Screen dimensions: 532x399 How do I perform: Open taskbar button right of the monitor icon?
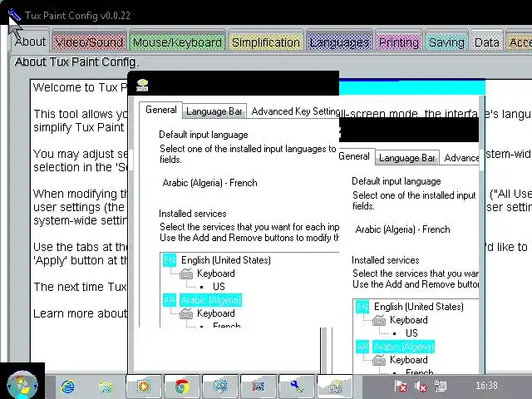tap(259, 387)
